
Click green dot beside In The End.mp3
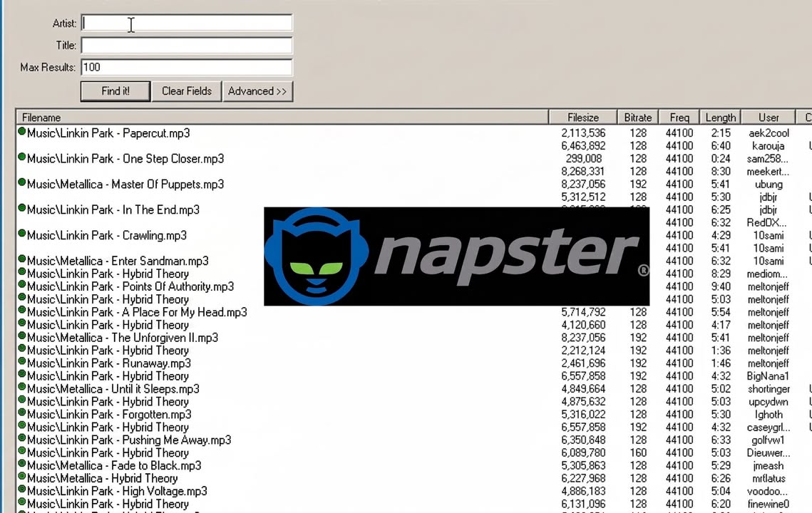pos(22,208)
